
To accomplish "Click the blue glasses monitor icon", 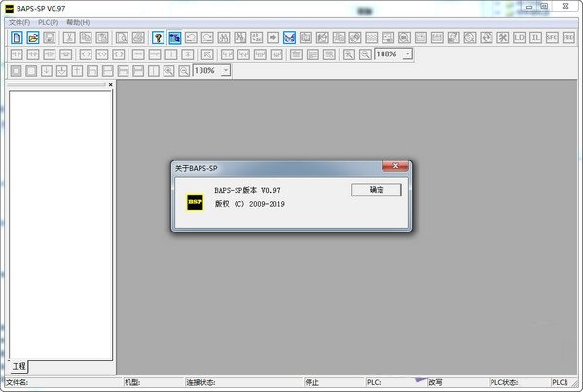I will click(x=289, y=38).
